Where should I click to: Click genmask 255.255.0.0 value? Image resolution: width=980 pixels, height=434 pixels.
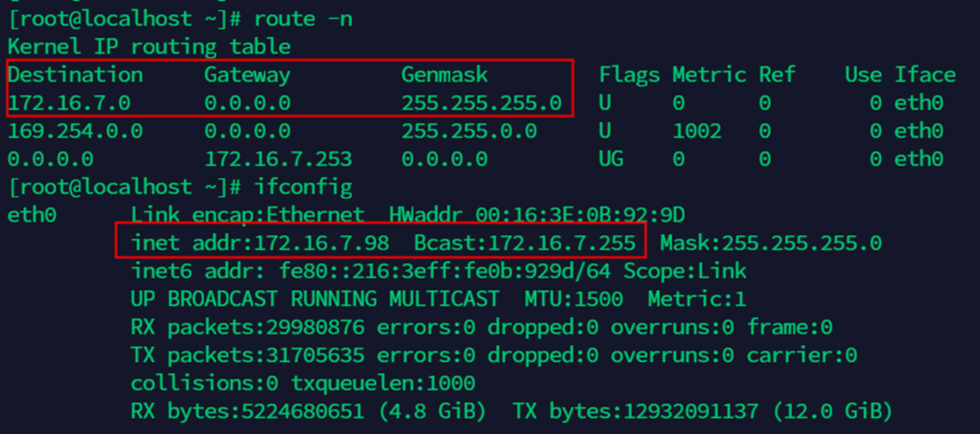pos(469,132)
